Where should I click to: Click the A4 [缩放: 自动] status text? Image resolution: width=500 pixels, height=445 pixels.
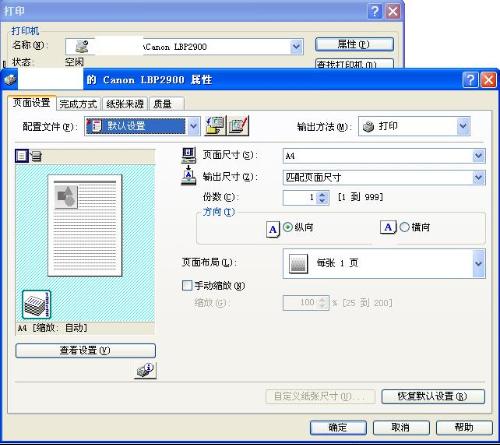[52, 328]
